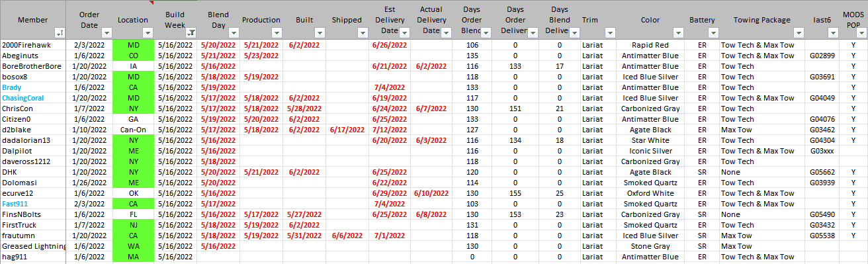Expand the Est Delivery Date filter

point(404,32)
